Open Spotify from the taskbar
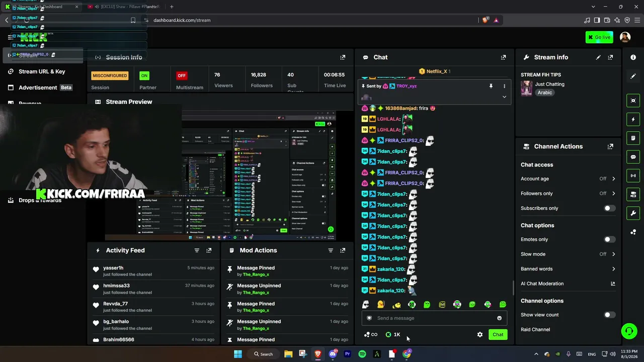This screenshot has width=644, height=362. point(362,354)
